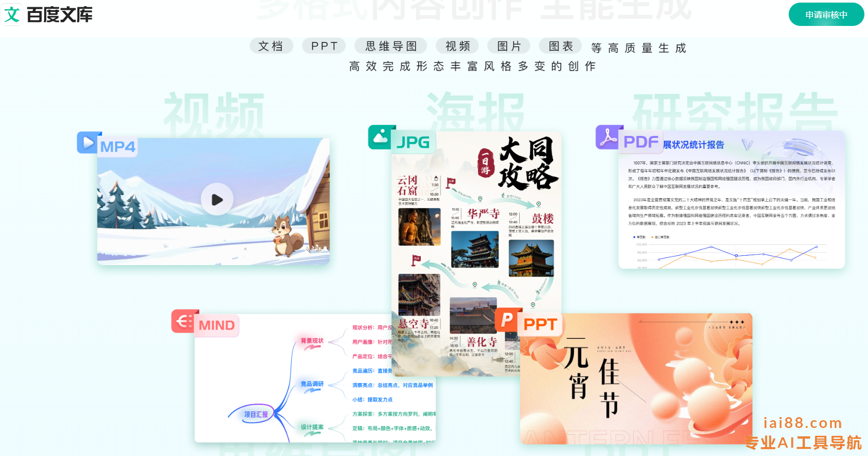Click the 申请审核中 button
The height and width of the screenshot is (456, 868).
pyautogui.click(x=826, y=15)
